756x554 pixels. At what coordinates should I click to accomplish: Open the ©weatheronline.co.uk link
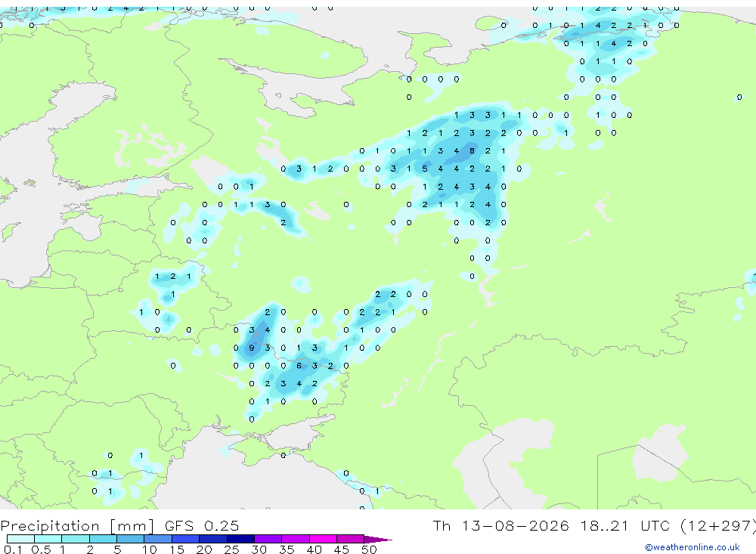click(692, 547)
